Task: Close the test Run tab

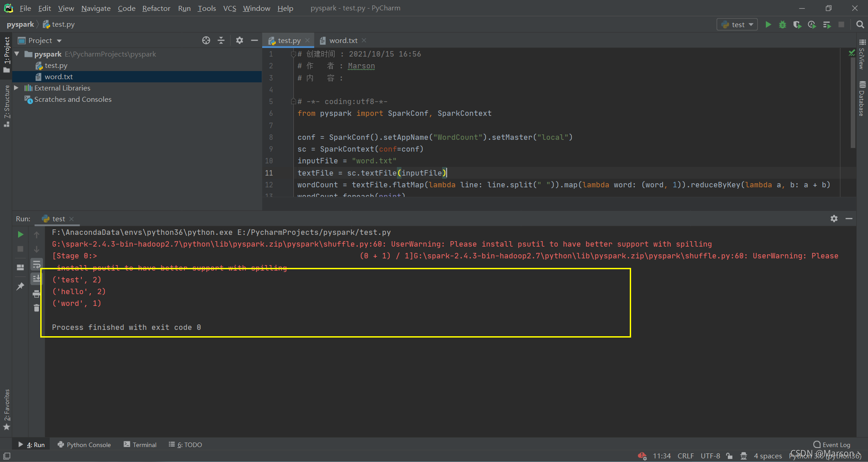Action: (x=71, y=219)
